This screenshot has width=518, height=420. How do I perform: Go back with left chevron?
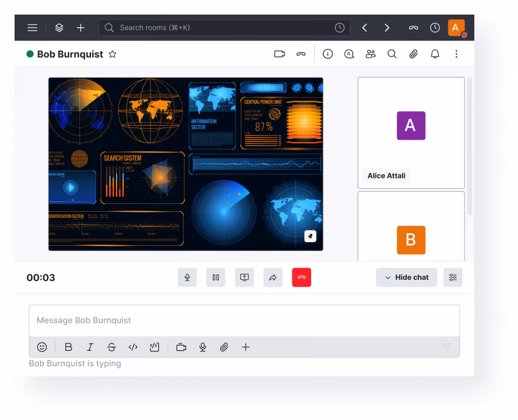365,28
